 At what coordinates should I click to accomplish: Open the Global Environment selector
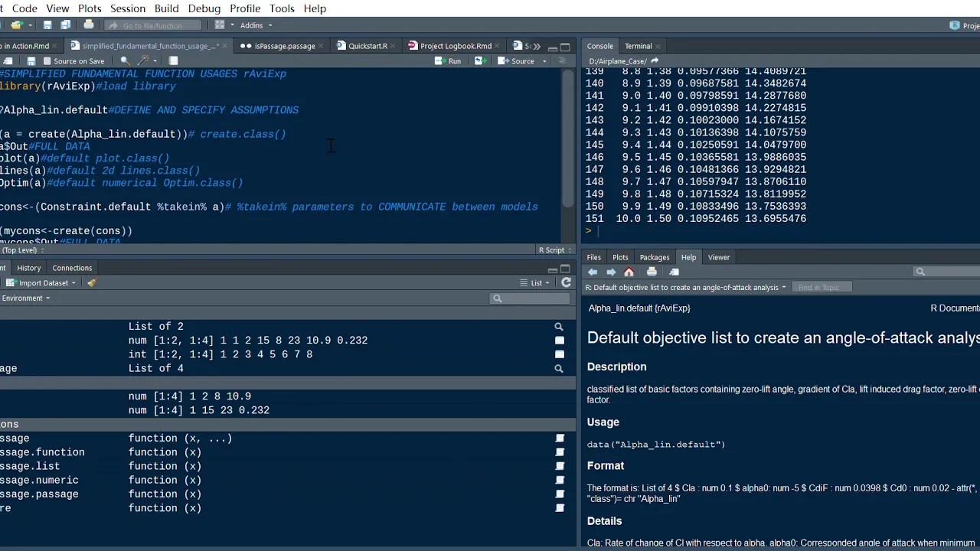pos(26,298)
